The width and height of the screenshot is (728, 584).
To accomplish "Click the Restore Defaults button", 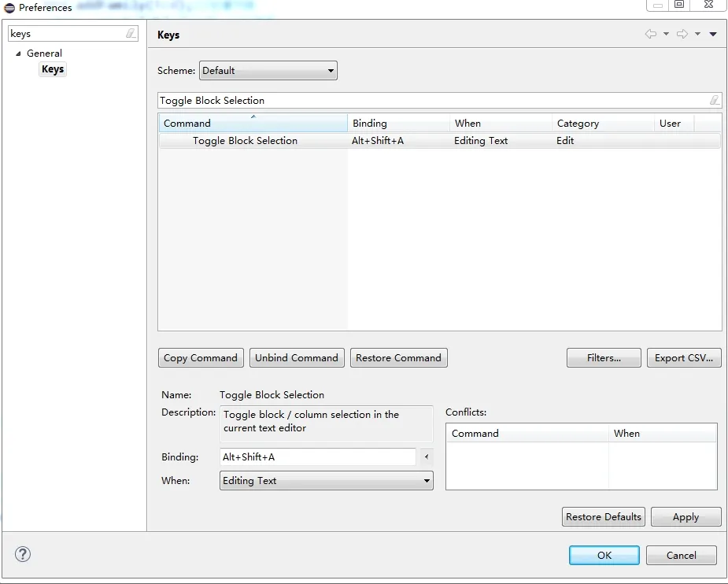I will pos(603,516).
